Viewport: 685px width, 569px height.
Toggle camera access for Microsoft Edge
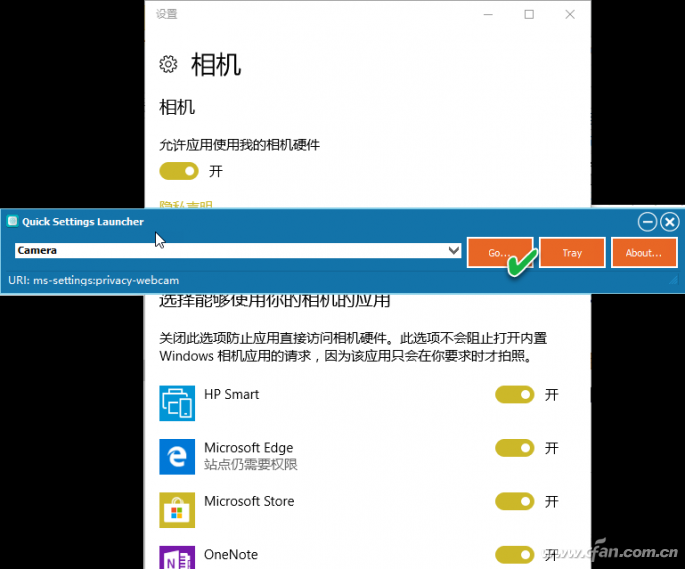[515, 448]
